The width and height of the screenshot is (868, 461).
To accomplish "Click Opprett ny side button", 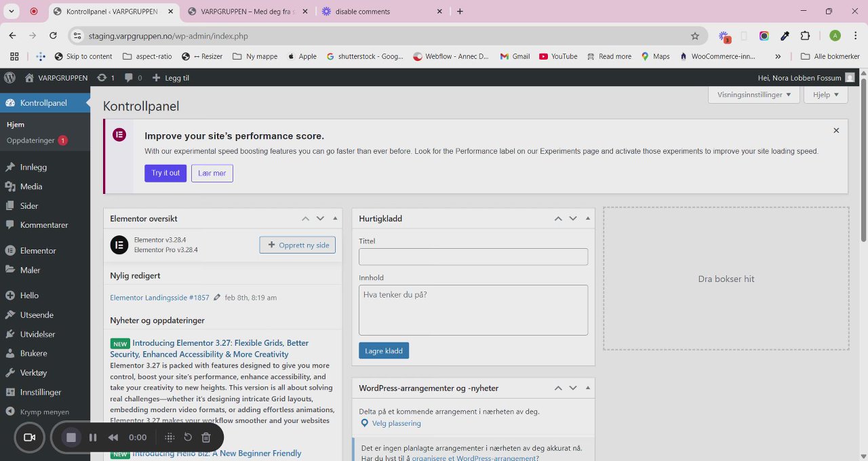I will pos(298,245).
